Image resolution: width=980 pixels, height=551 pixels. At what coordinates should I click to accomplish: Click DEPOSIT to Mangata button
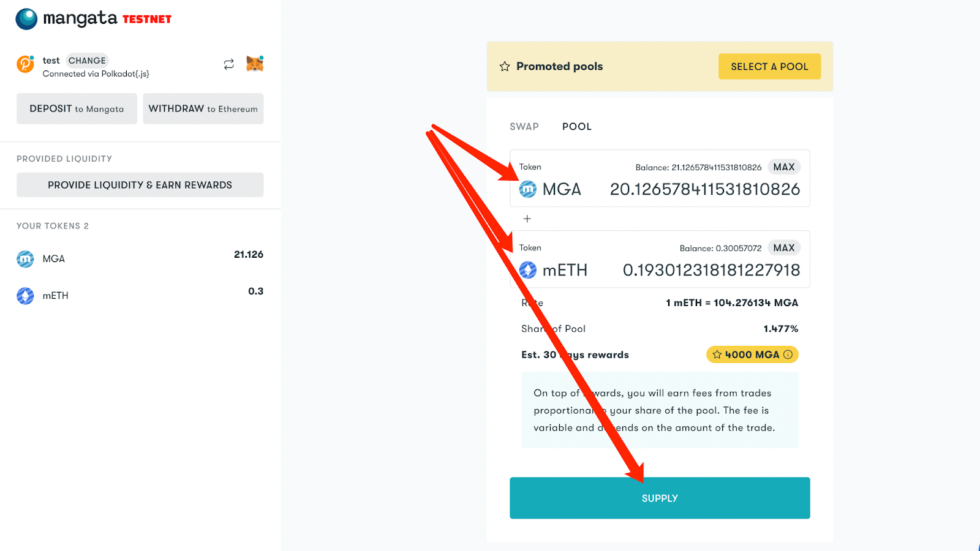click(77, 108)
